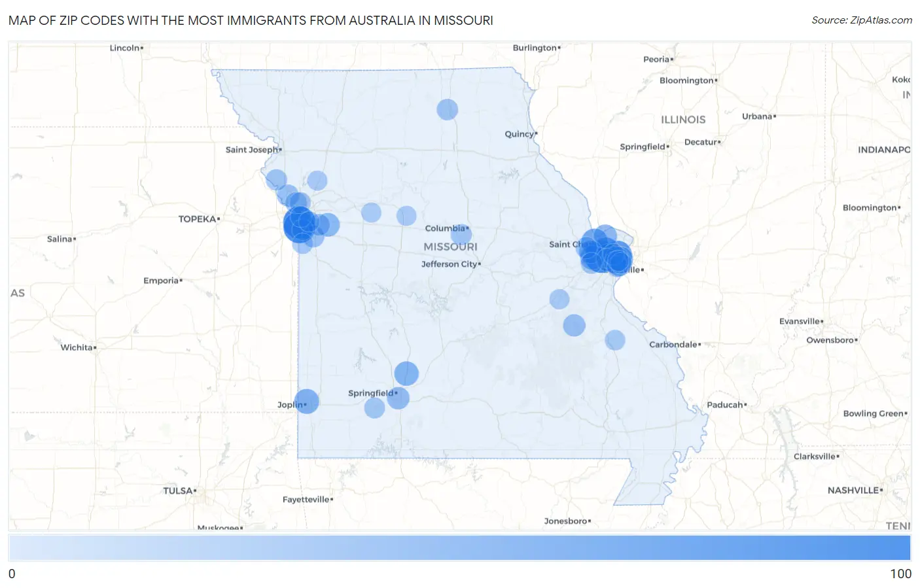Click the Bowling Green city label
This screenshot has height=588, width=920.
tap(874, 413)
